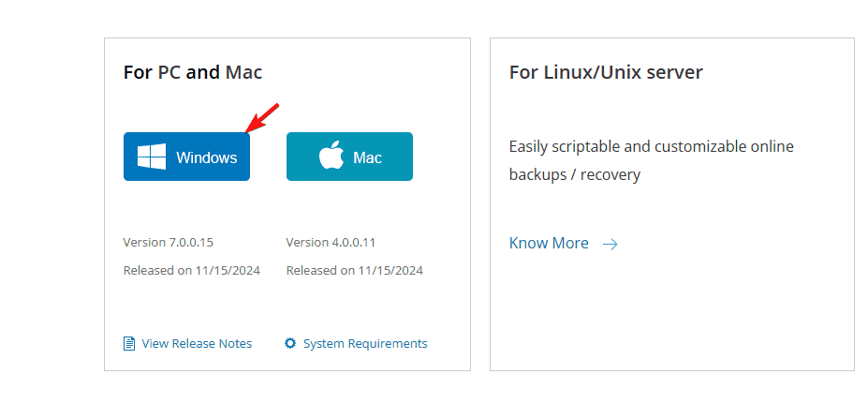Click the document icon beside Release Notes
868x404 pixels.
[129, 344]
